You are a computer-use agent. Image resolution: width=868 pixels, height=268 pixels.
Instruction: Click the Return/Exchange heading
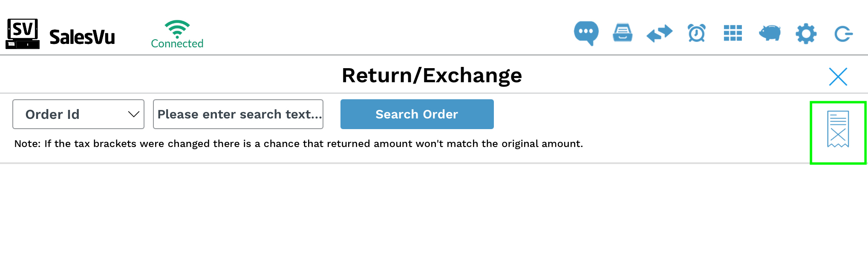[x=432, y=75]
